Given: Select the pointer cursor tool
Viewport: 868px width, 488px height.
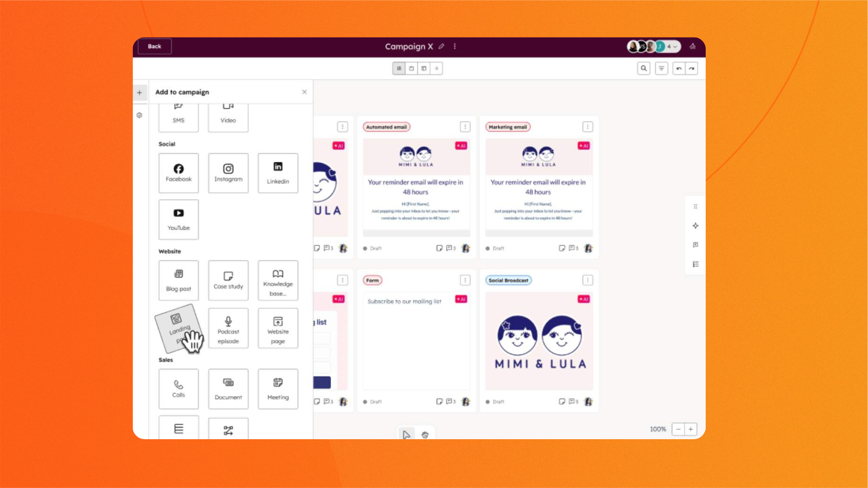Looking at the screenshot, I should [x=406, y=434].
